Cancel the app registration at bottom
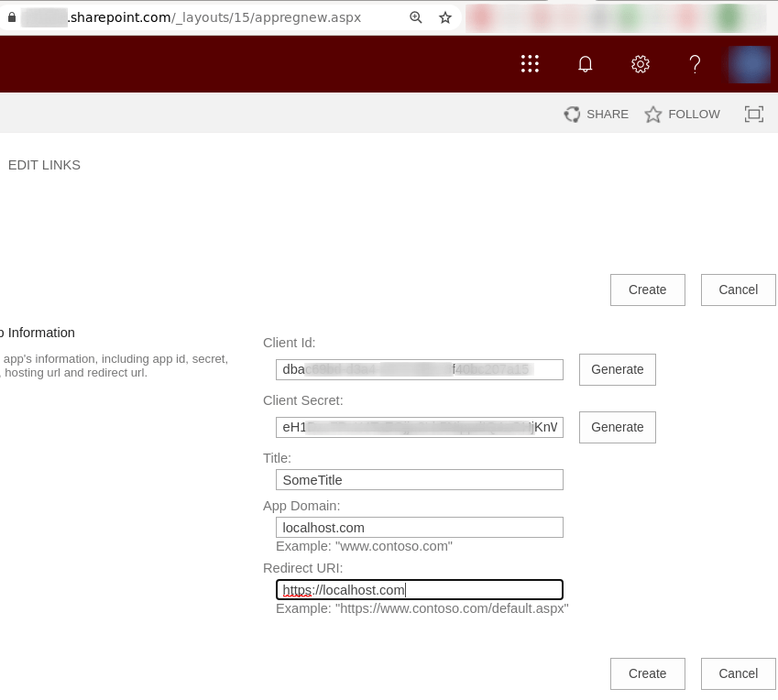This screenshot has width=778, height=700. pos(738,673)
